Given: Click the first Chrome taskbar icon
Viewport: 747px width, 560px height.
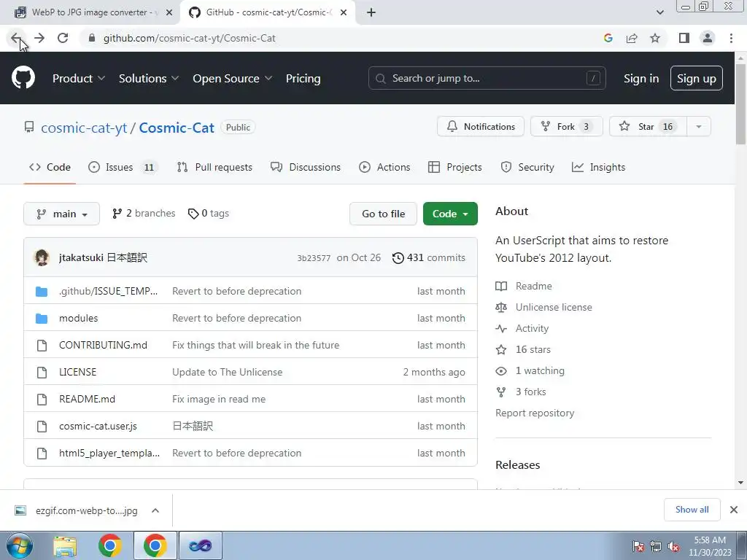Looking at the screenshot, I should 110,545.
